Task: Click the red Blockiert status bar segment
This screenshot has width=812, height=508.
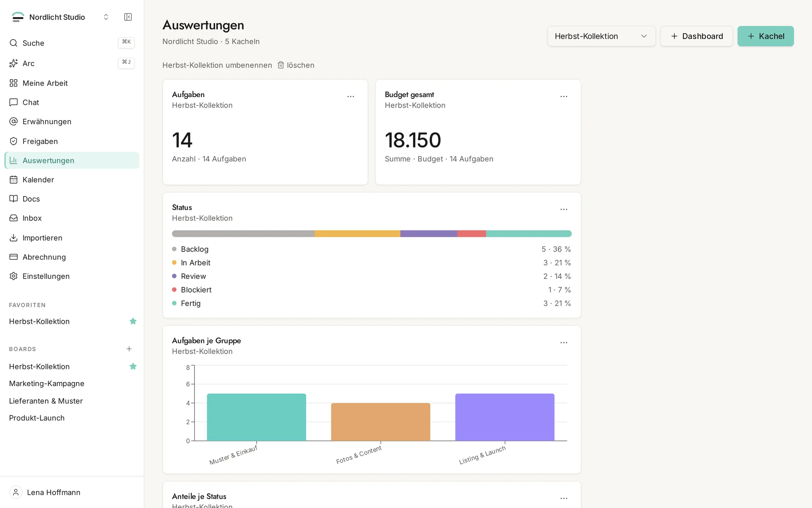Action: [472, 234]
